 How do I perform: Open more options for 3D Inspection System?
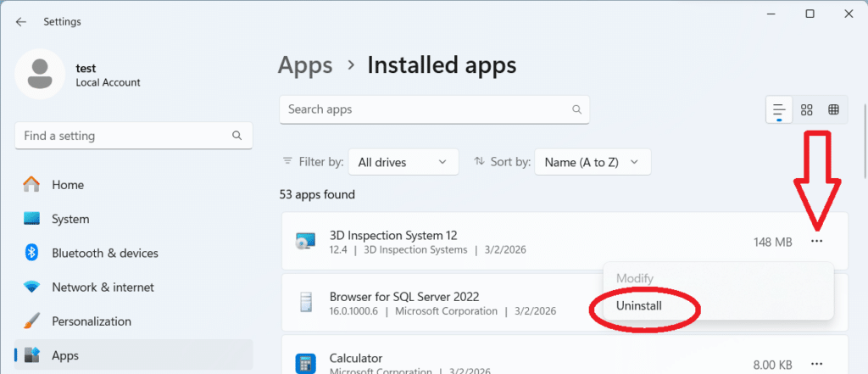coord(816,242)
